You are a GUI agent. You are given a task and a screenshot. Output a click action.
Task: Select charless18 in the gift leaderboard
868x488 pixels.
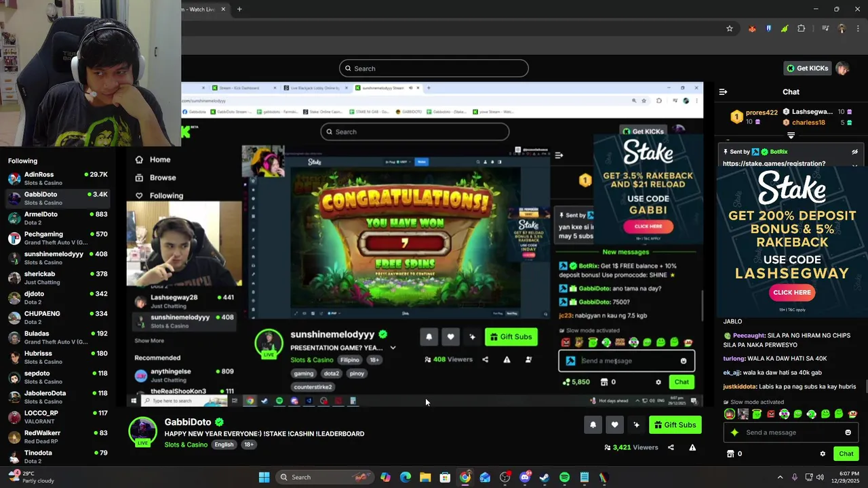coord(808,123)
